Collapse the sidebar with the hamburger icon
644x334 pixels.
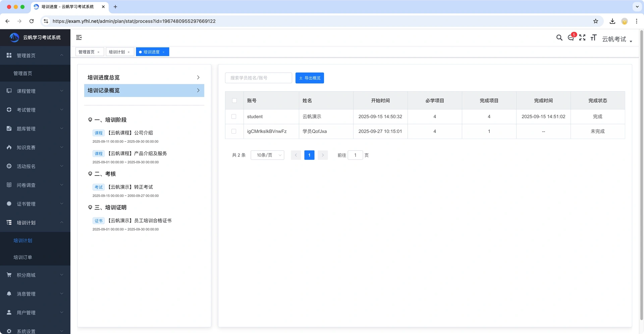[x=79, y=38]
